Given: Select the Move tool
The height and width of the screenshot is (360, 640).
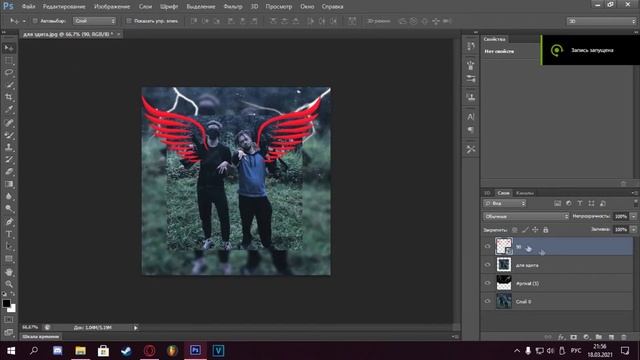Looking at the screenshot, I should click(x=9, y=48).
